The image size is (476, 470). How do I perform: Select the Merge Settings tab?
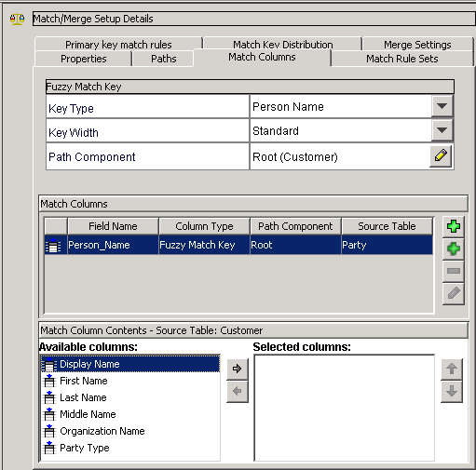point(417,45)
